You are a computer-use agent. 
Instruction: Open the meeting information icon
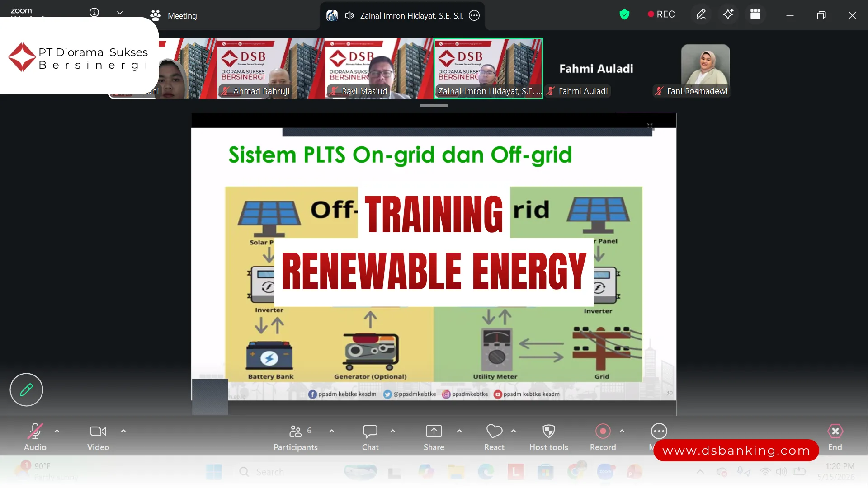(x=94, y=12)
